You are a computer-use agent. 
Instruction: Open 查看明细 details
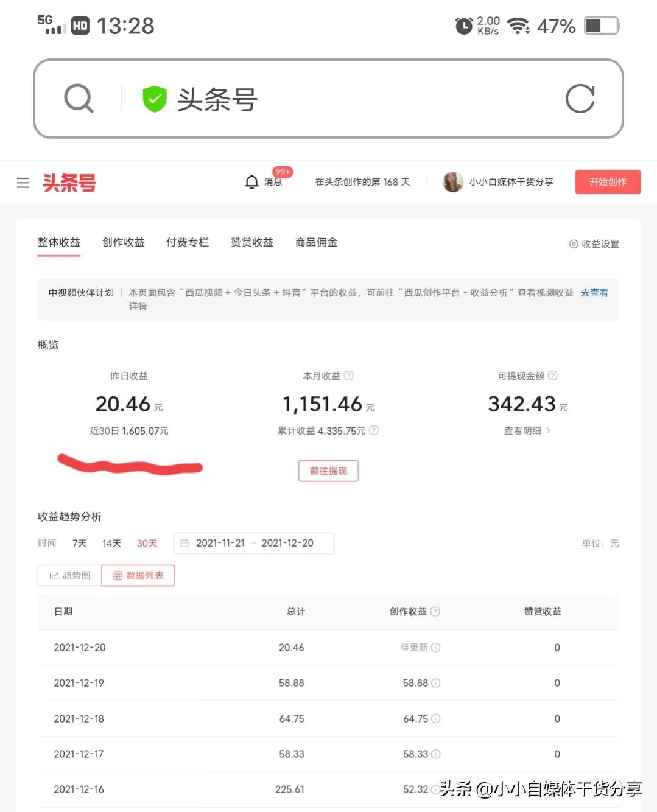pyautogui.click(x=527, y=430)
